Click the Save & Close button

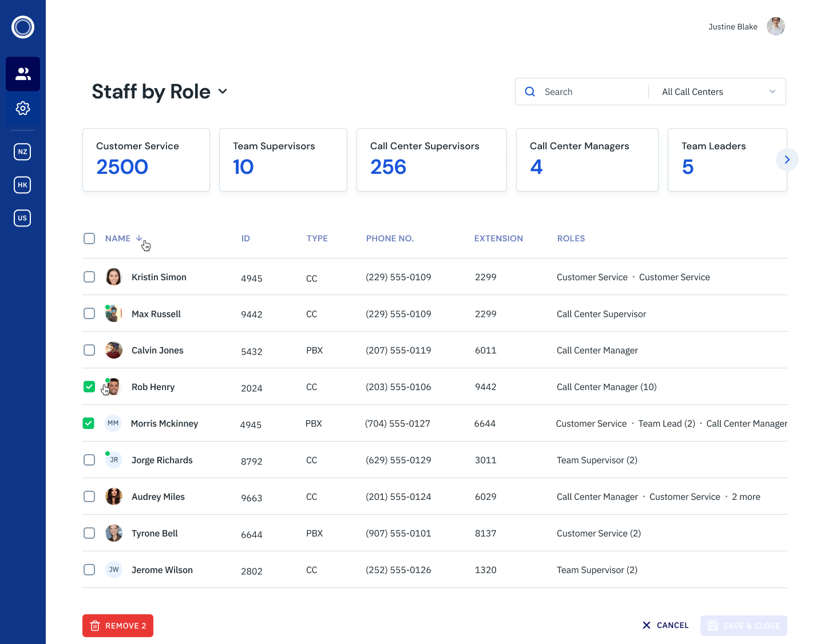click(744, 626)
